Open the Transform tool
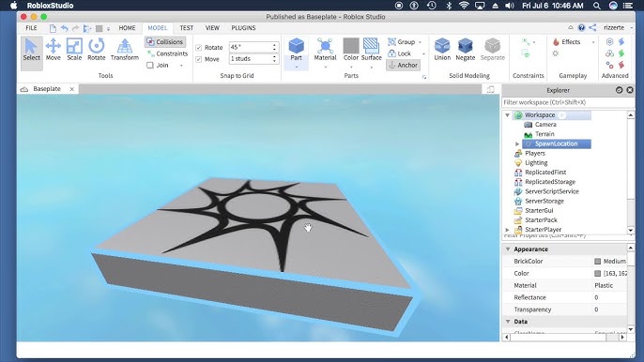The height and width of the screenshot is (362, 644). [x=125, y=50]
